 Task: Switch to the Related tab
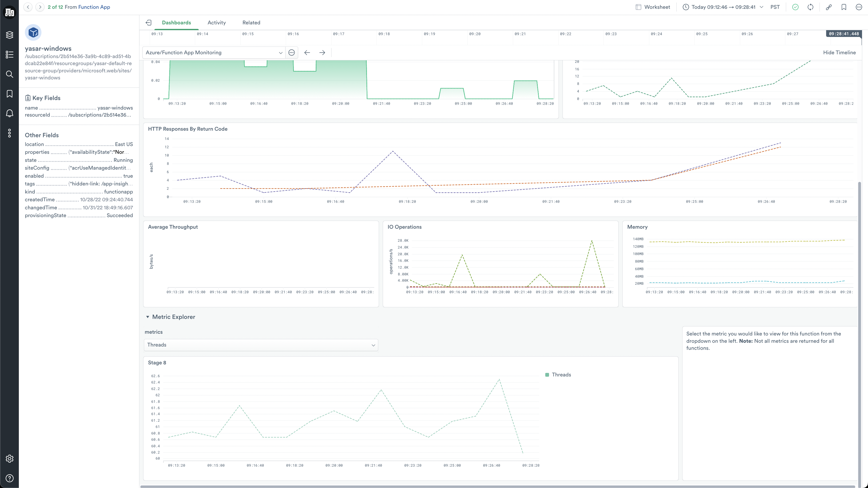click(251, 23)
